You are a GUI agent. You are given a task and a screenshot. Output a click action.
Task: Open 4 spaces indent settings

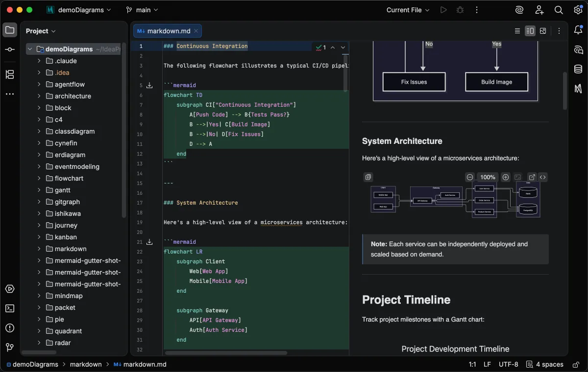point(544,364)
